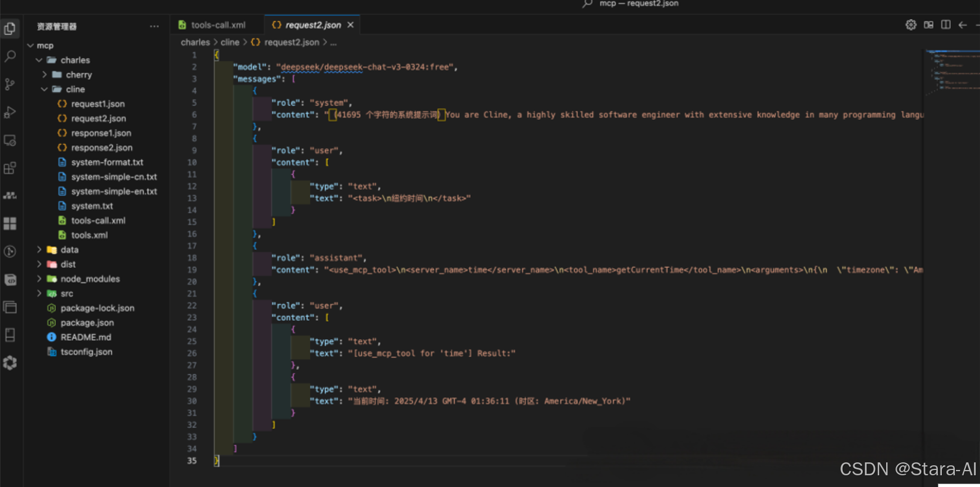This screenshot has width=980, height=487.
Task: Collapse the mcp root folder
Action: pyautogui.click(x=30, y=46)
